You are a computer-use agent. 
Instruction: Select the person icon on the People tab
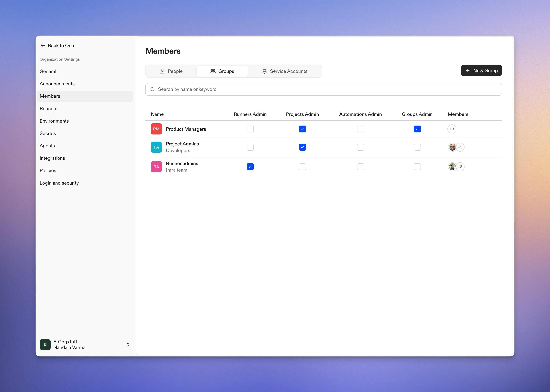coord(163,71)
